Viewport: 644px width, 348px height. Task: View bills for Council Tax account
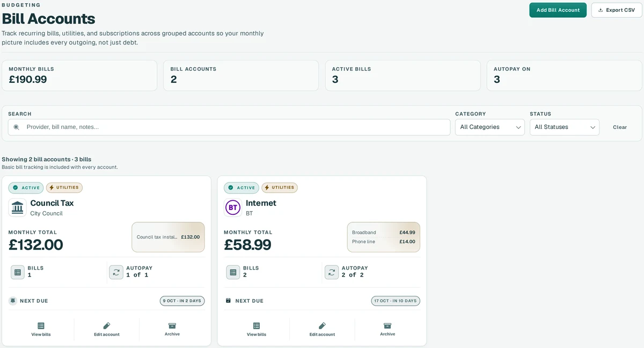[41, 329]
